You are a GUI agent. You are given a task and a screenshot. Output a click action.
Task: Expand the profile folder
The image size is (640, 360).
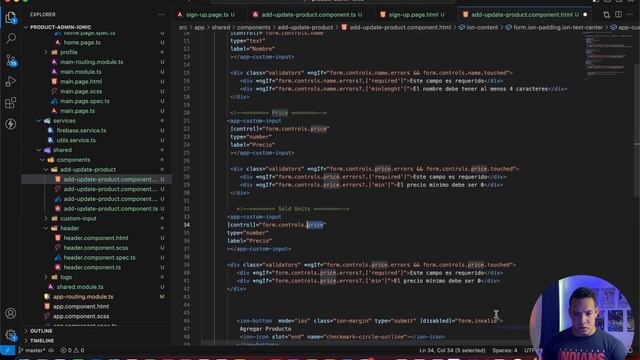(46, 52)
